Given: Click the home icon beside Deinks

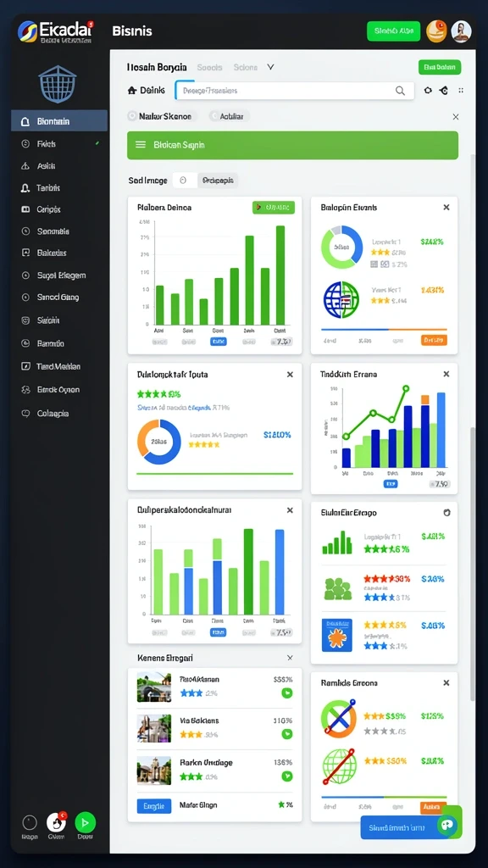Looking at the screenshot, I should click(131, 90).
